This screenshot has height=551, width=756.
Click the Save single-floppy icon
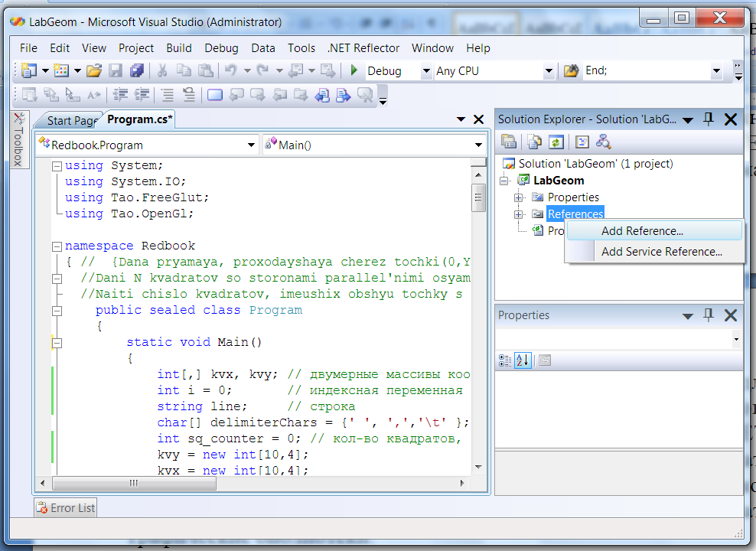[x=116, y=71]
